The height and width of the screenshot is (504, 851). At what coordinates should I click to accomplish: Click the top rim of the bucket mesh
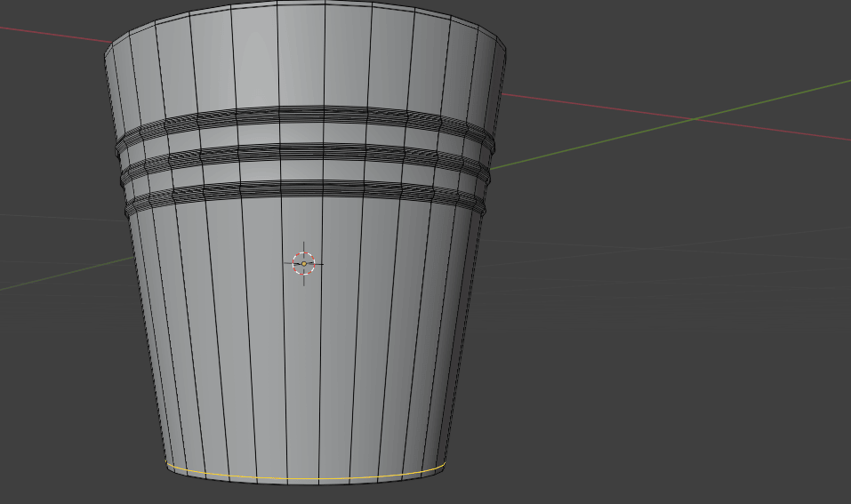tap(302, 4)
